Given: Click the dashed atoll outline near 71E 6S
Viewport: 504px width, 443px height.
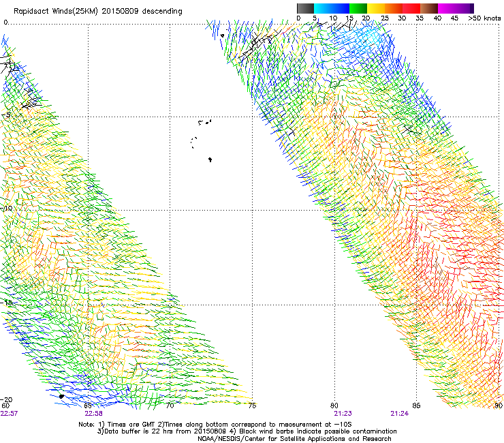Looking at the screenshot, I should [x=193, y=142].
